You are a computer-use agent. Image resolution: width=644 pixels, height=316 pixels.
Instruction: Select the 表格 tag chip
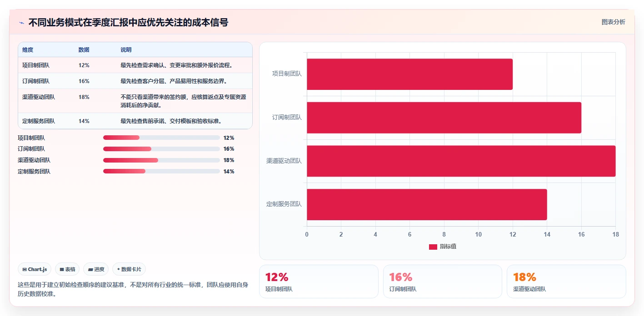pyautogui.click(x=67, y=269)
